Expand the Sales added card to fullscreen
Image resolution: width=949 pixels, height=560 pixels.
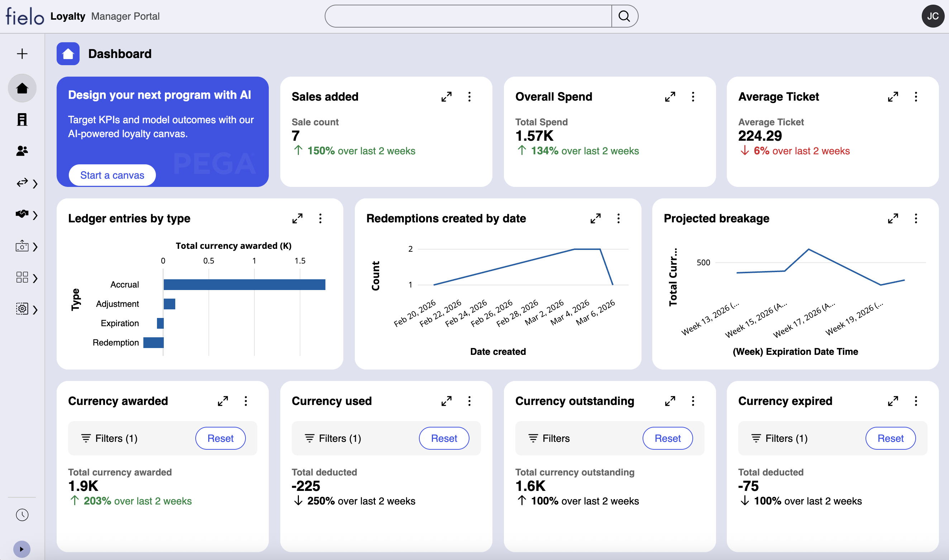click(446, 97)
